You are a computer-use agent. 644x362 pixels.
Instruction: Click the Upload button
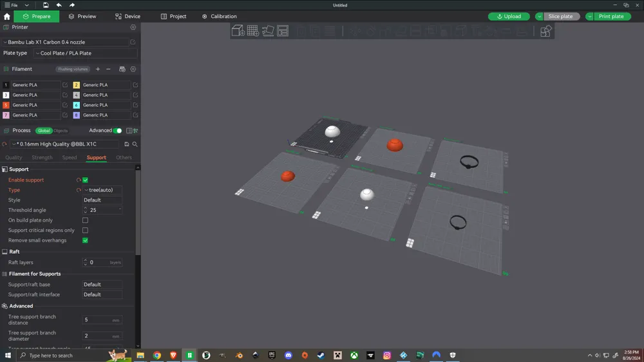click(509, 17)
